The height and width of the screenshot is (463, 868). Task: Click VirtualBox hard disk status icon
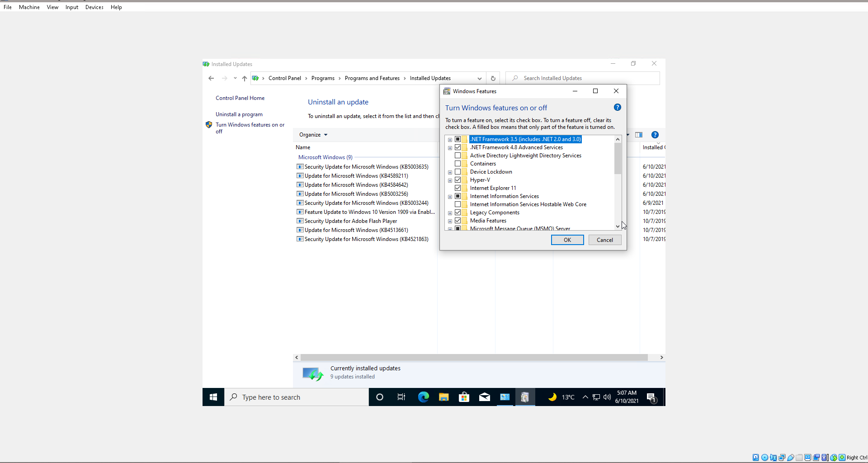pyautogui.click(x=755, y=457)
